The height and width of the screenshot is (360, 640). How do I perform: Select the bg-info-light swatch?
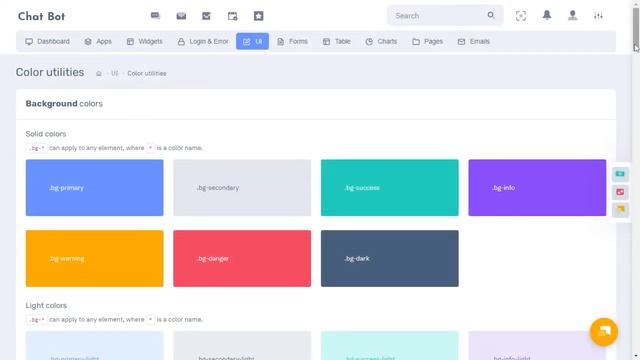537,346
